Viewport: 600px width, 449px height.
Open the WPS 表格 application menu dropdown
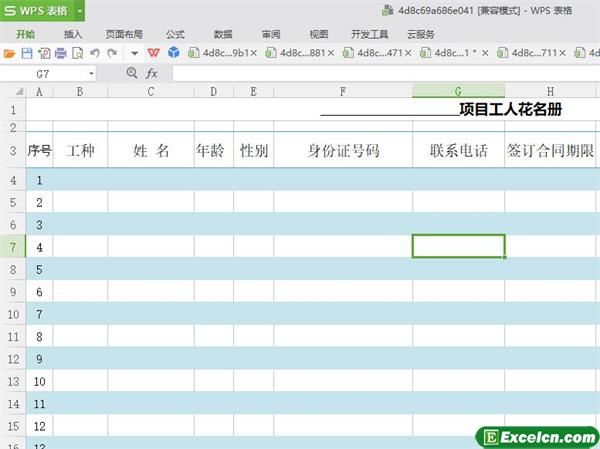[78, 11]
